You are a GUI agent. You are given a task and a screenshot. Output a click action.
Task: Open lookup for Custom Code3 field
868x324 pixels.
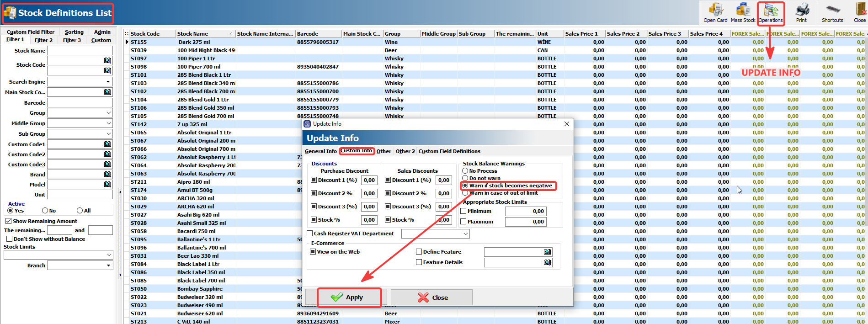coord(107,164)
